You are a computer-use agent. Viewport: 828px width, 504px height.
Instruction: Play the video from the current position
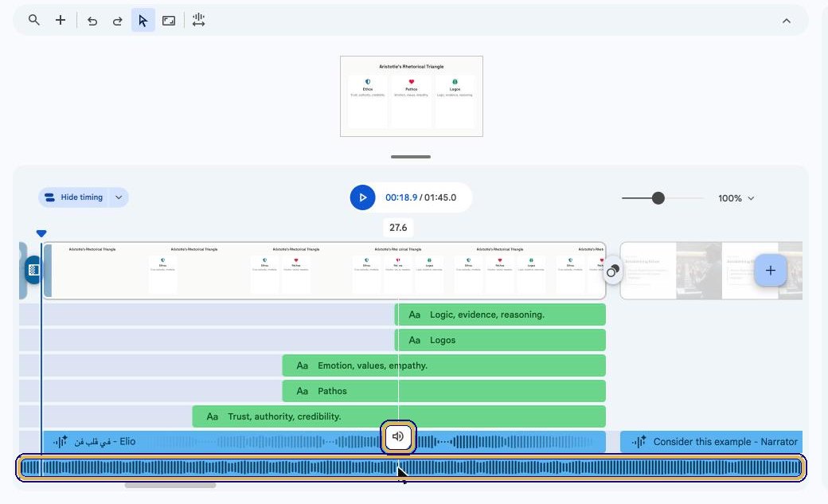point(363,197)
